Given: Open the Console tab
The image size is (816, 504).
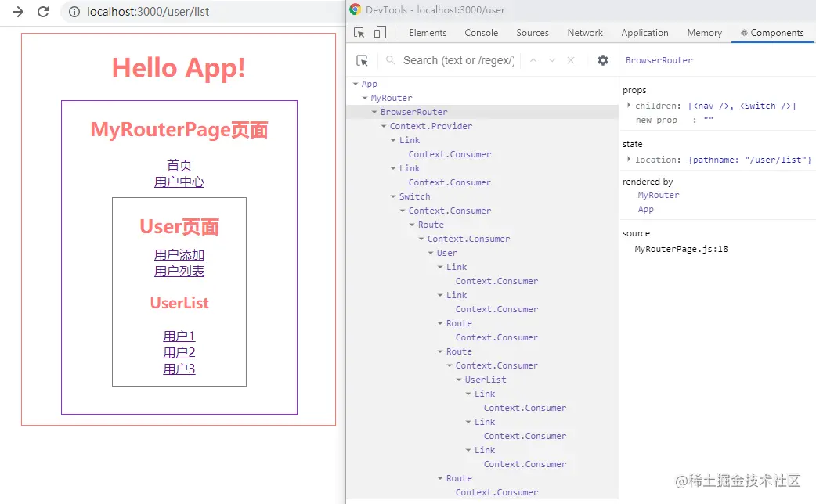Looking at the screenshot, I should click(x=482, y=33).
